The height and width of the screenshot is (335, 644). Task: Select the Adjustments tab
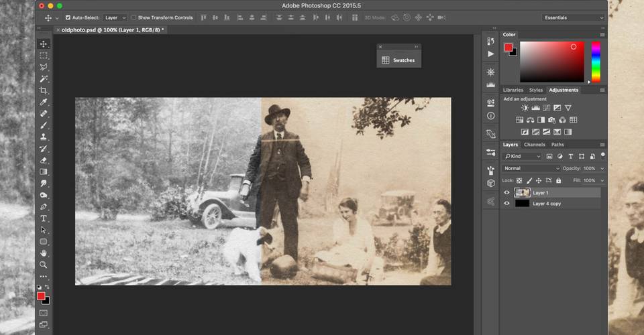point(563,90)
